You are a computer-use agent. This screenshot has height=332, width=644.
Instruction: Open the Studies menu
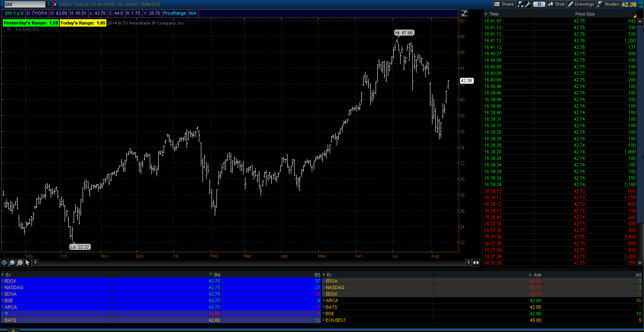(x=608, y=4)
